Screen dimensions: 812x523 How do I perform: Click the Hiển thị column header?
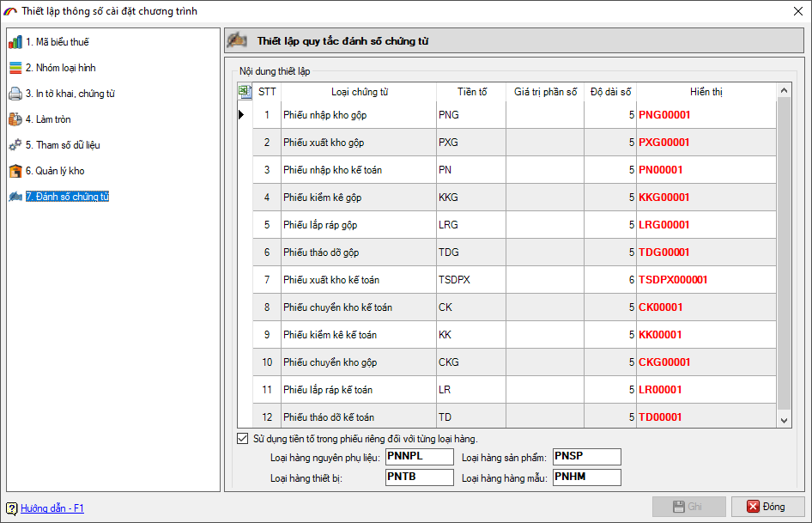click(706, 92)
